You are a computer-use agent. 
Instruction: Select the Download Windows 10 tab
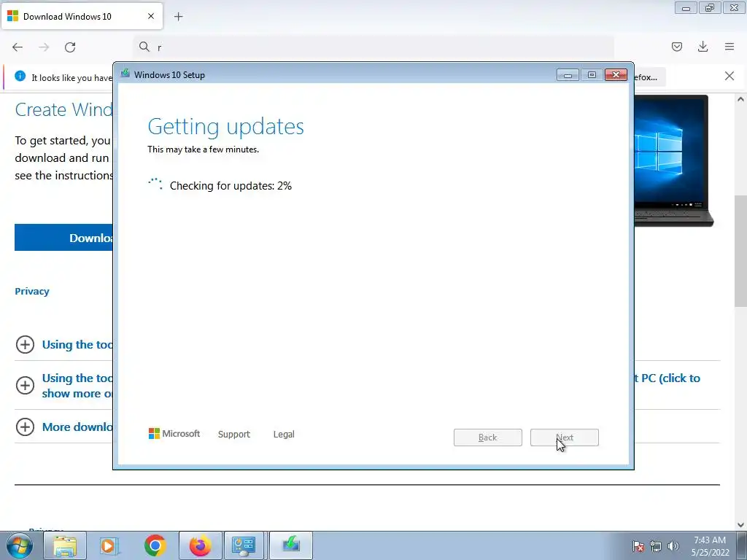tap(82, 16)
